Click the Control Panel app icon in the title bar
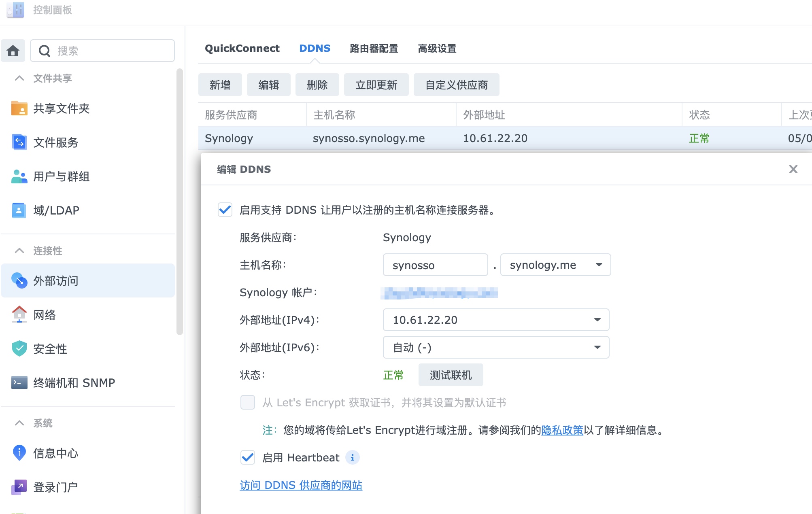 point(15,10)
